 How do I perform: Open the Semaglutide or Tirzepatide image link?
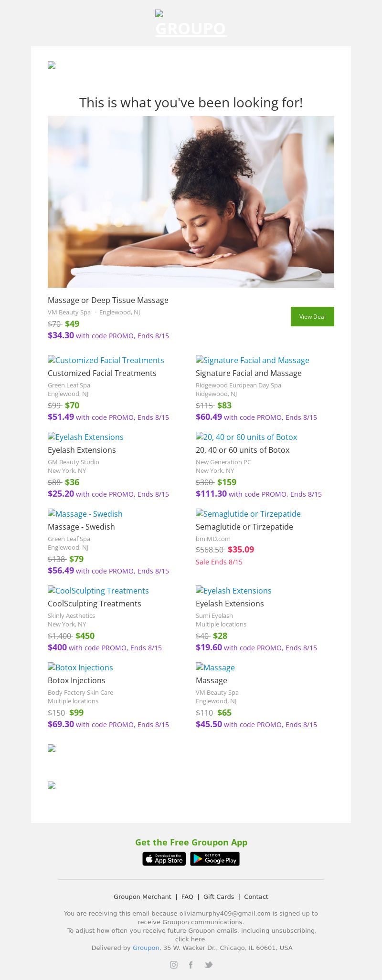(248, 514)
